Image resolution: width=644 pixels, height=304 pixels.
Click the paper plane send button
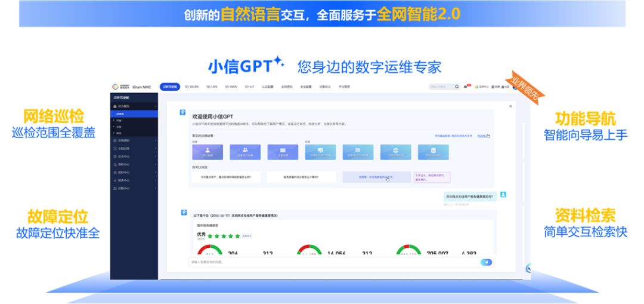[487, 262]
